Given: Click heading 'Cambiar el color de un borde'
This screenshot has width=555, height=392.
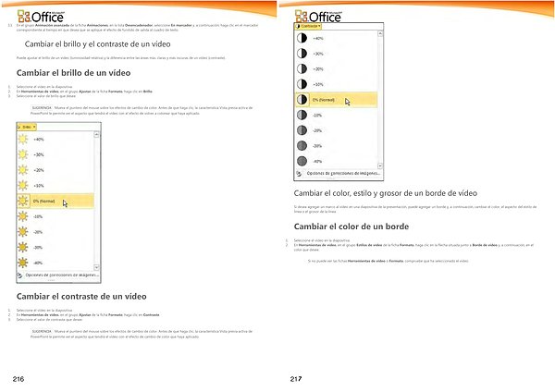Looking at the screenshot, I should point(351,227).
